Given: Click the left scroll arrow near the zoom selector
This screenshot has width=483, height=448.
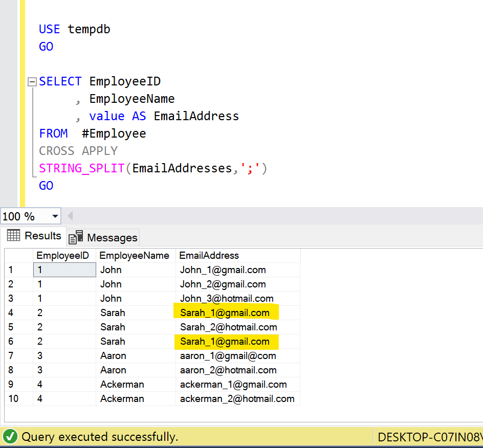Looking at the screenshot, I should click(x=70, y=216).
